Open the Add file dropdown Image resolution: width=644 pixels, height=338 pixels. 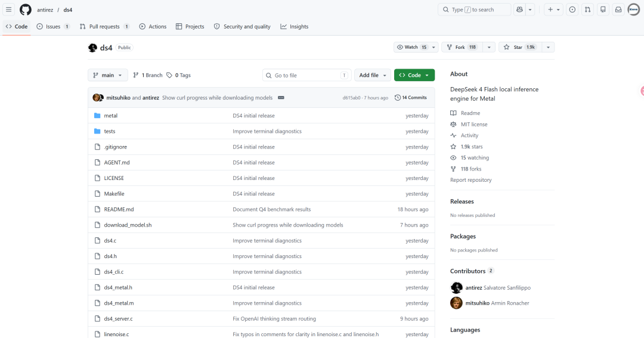(x=373, y=75)
